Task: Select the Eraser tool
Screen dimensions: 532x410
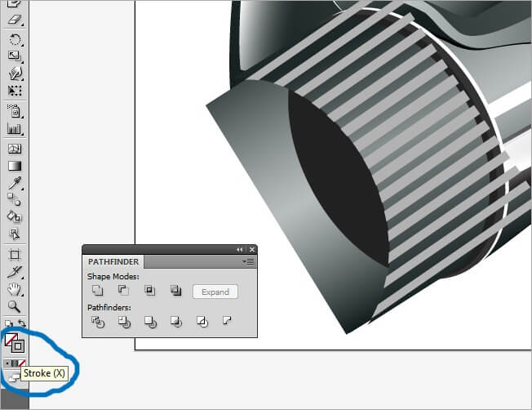Action: click(15, 20)
